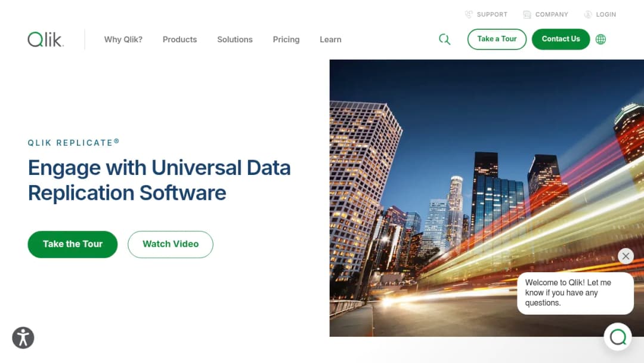This screenshot has height=363, width=644.
Task: Click the green Take the Tour button
Action: click(73, 244)
